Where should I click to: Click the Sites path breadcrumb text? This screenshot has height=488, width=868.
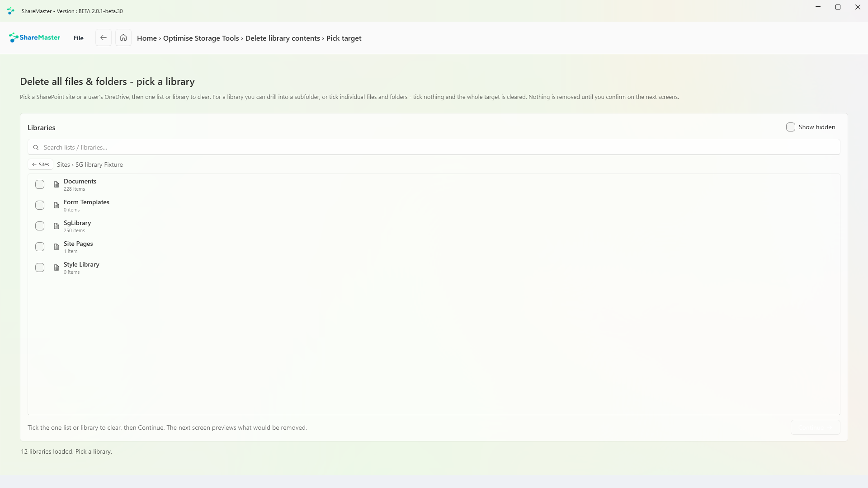(x=63, y=164)
